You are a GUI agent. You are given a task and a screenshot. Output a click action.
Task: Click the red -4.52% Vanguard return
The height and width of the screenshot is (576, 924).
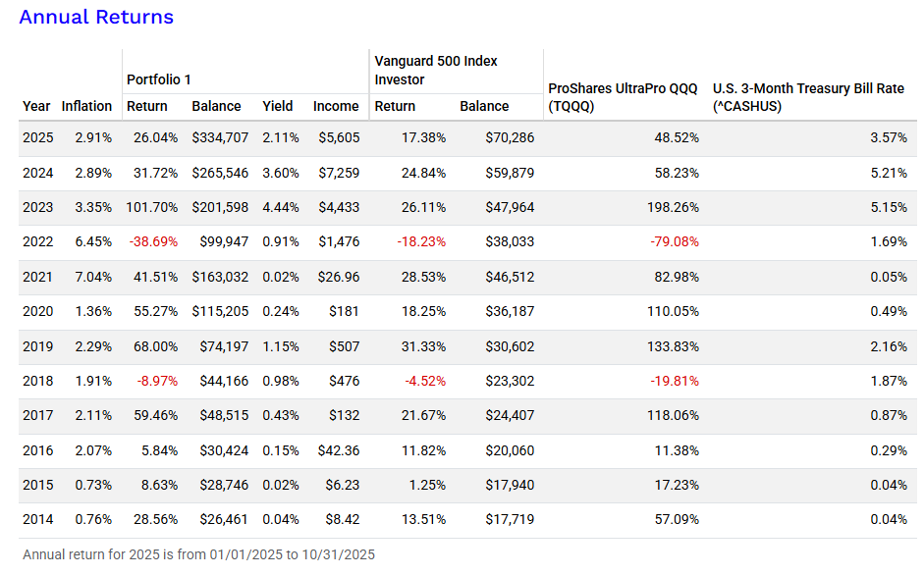pos(425,381)
